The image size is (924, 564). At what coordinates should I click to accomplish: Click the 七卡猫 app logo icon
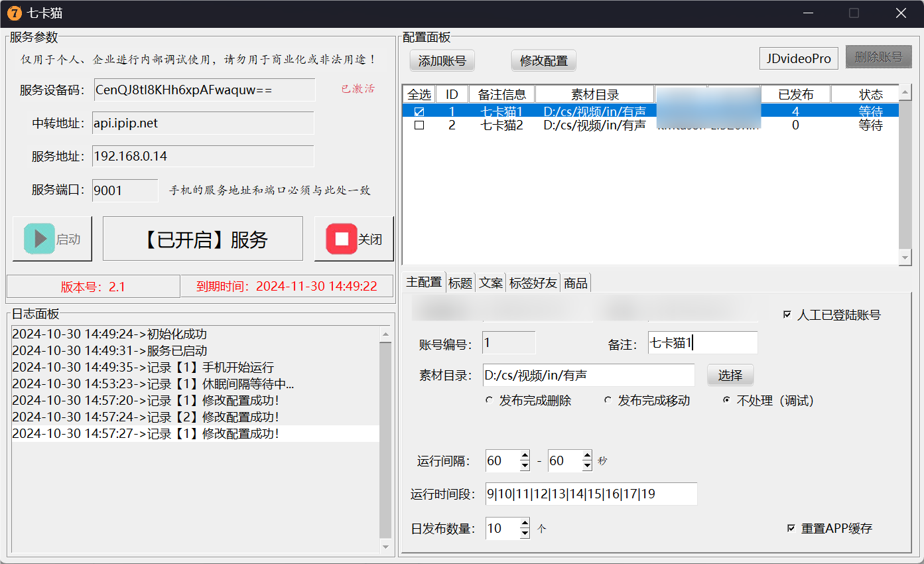[14, 13]
